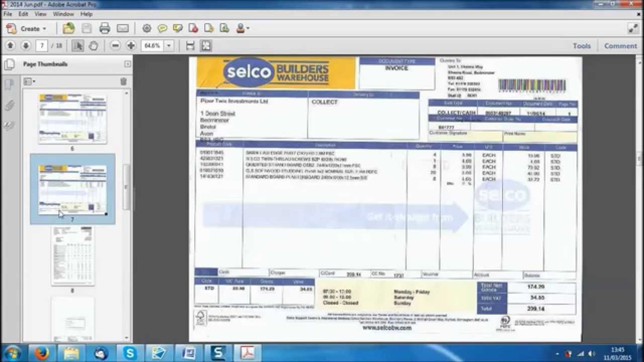This screenshot has height=362, width=644.
Task: Select page 6 thumbnail
Action: [72, 119]
